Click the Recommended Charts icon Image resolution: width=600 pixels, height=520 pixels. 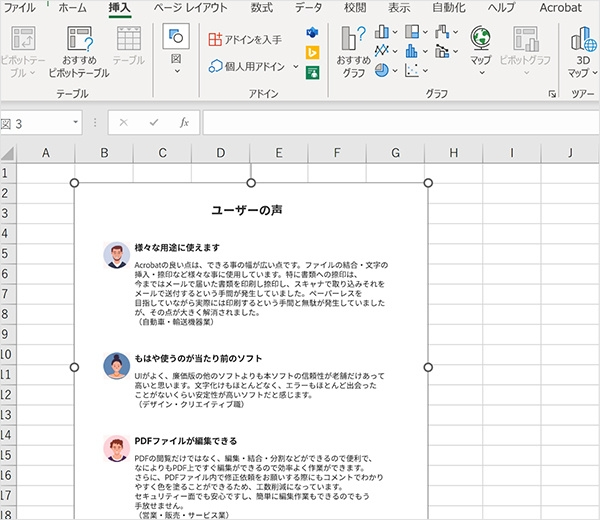point(354,51)
